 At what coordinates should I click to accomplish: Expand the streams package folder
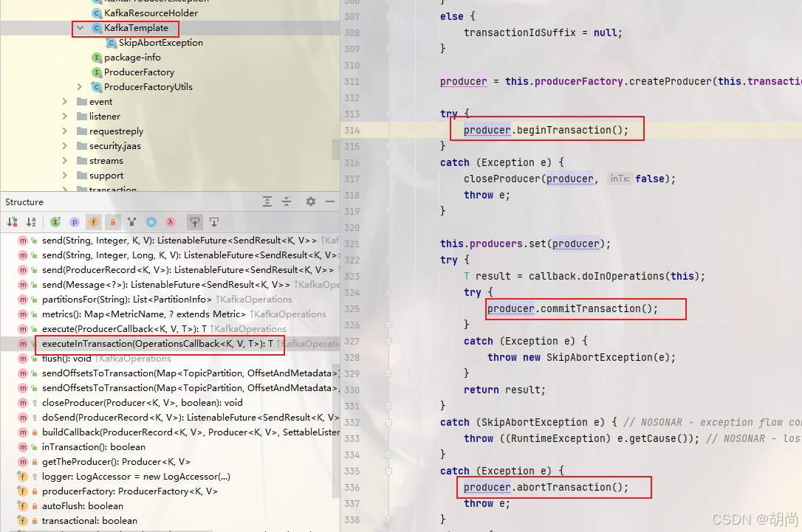[64, 160]
